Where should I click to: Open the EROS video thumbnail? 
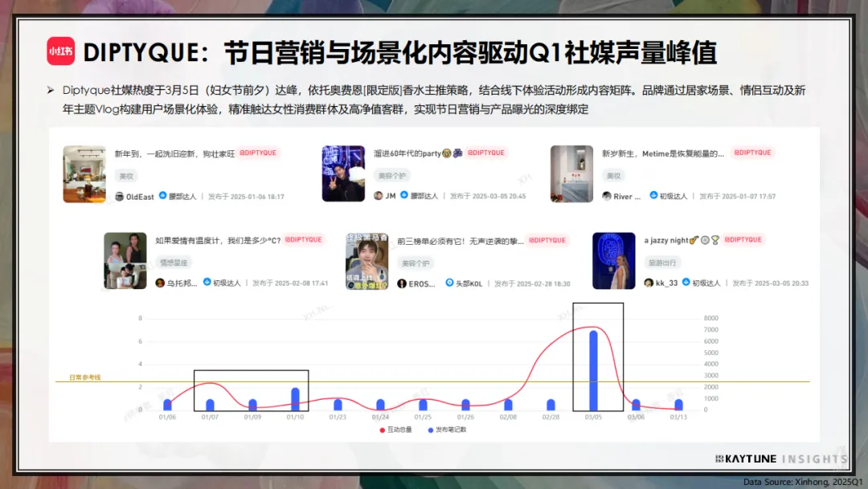[366, 261]
